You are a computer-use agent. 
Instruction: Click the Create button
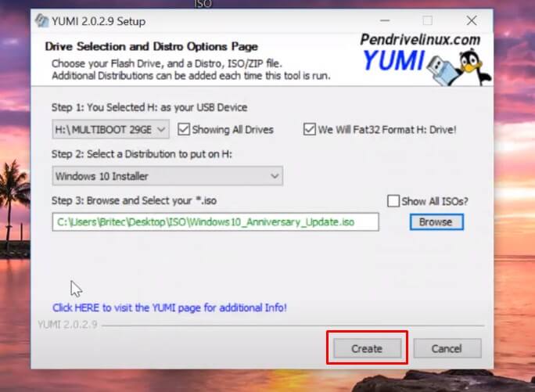(x=367, y=349)
